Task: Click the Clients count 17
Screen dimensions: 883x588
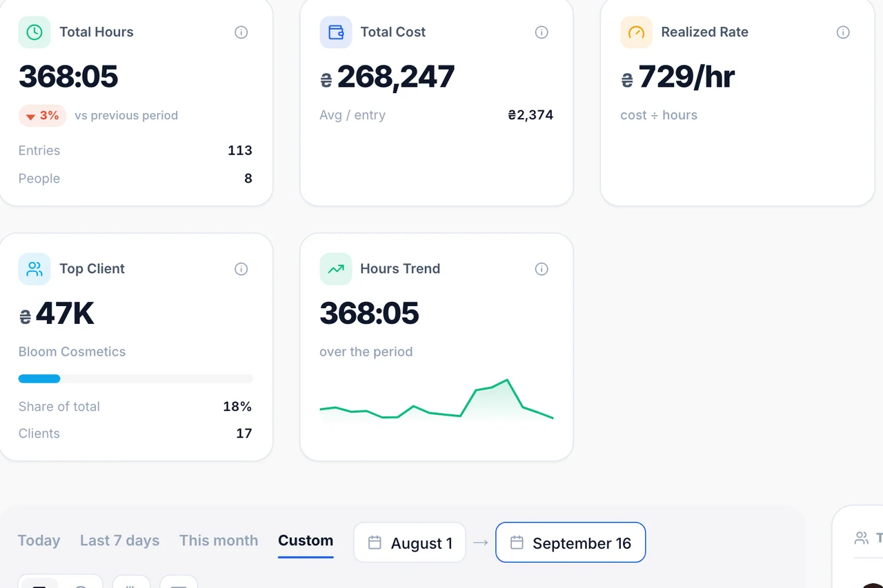Action: 244,434
